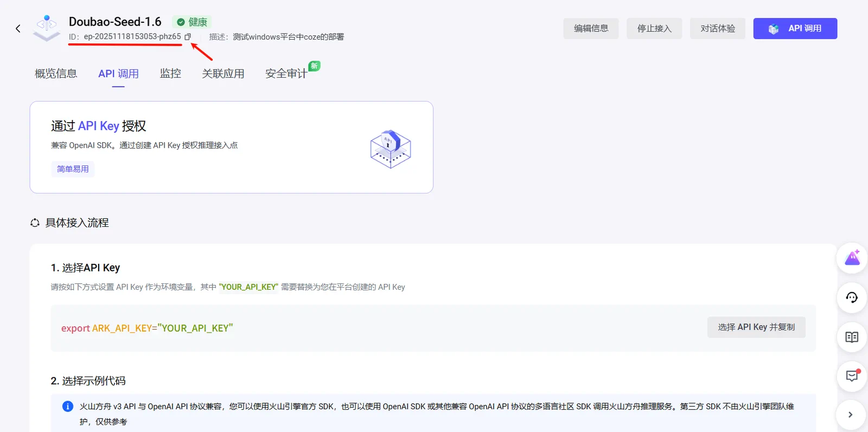Click the 2. 选择示例代码 heading
Screen dimensions: 868x432
(x=88, y=381)
